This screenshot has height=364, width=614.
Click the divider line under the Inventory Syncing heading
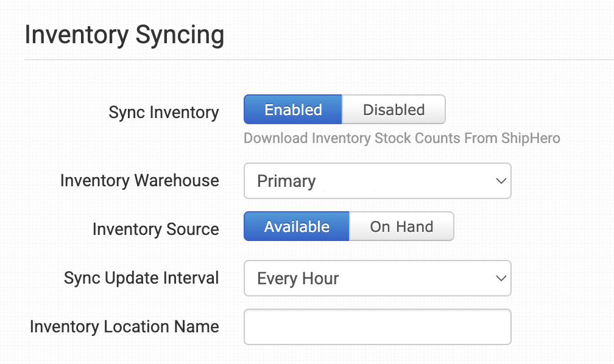click(x=319, y=60)
